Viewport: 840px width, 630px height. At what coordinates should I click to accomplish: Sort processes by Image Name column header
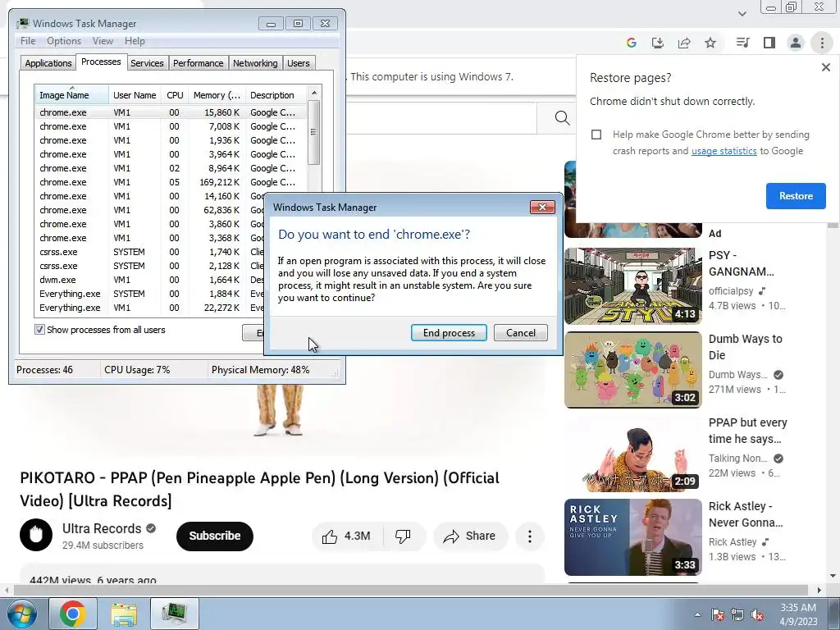72,95
